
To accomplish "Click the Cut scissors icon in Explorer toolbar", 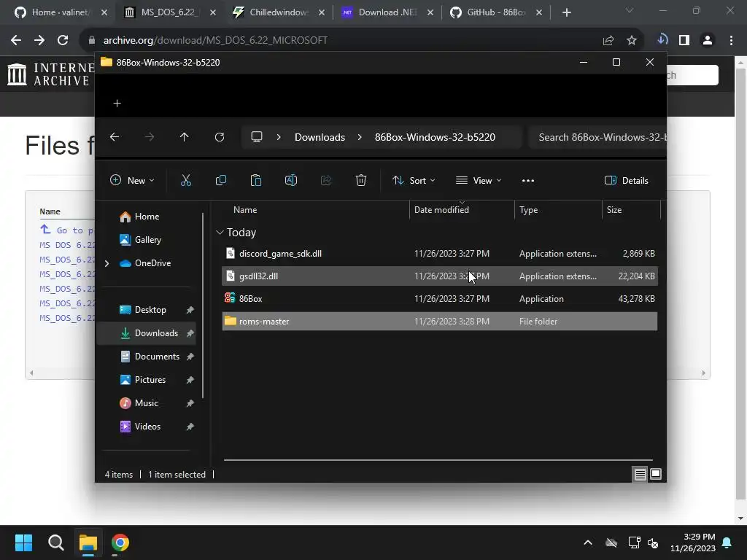I will 186,181.
